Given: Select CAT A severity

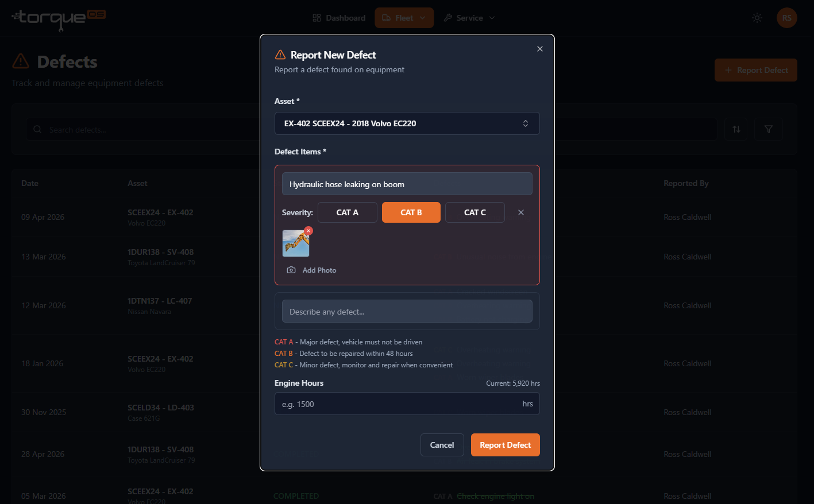Looking at the screenshot, I should click(x=348, y=212).
